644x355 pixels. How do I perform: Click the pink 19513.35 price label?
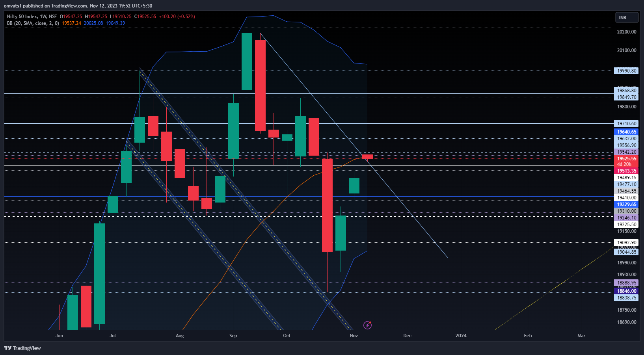click(626, 171)
